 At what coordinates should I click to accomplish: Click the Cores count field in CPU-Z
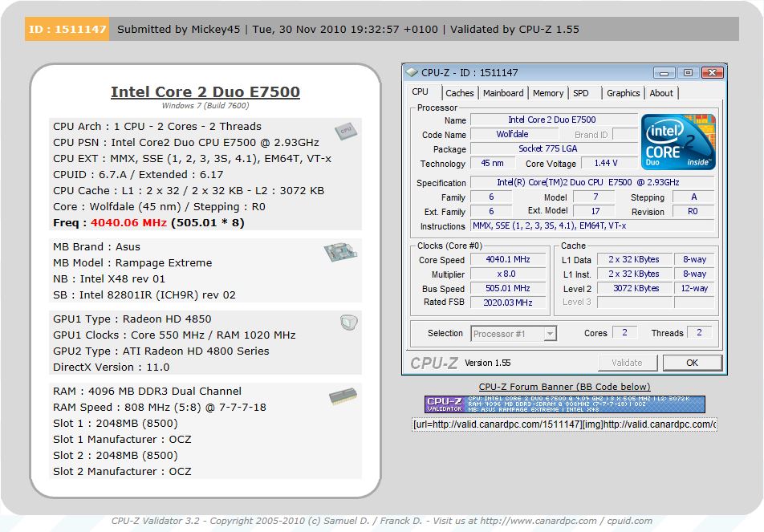624,333
